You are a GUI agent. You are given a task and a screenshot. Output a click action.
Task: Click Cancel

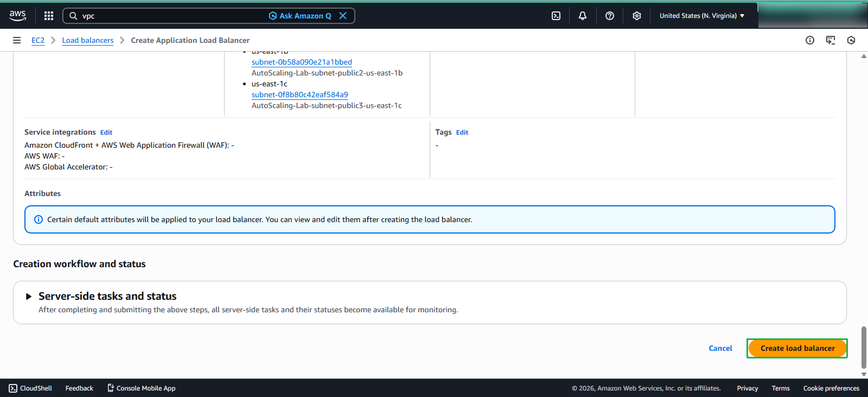[x=720, y=348]
